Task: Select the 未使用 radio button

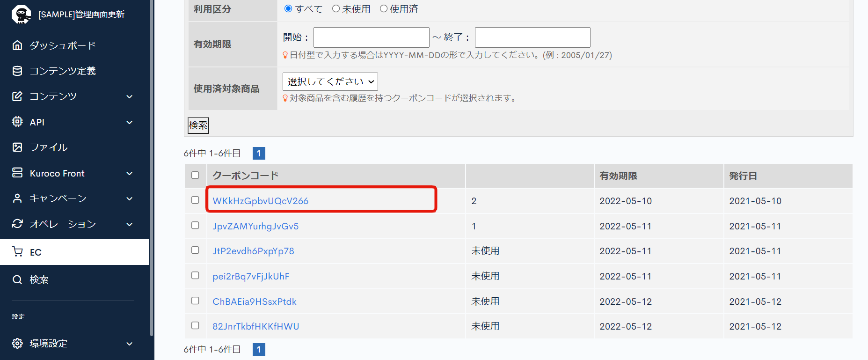Action: point(336,9)
